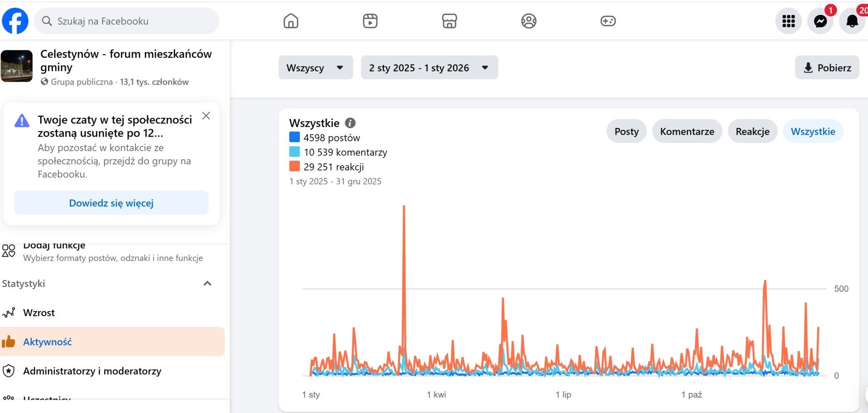Filter chart by Reakcje
The height and width of the screenshot is (413, 868).
752,131
